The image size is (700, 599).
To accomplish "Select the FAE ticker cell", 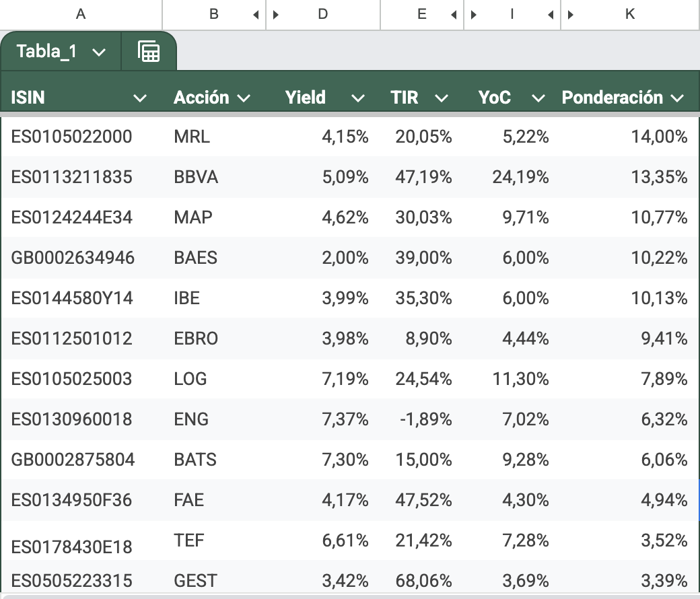I will tap(214, 500).
